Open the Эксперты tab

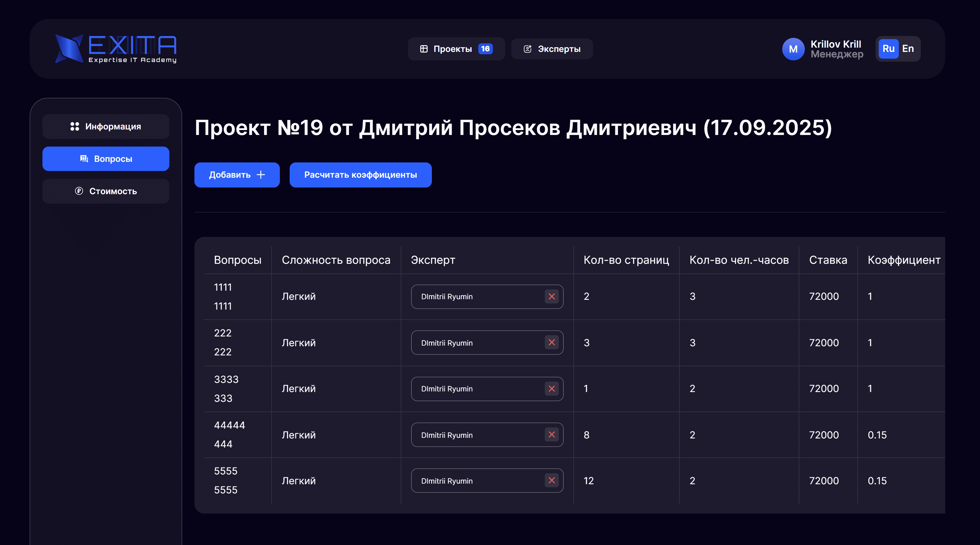point(551,49)
